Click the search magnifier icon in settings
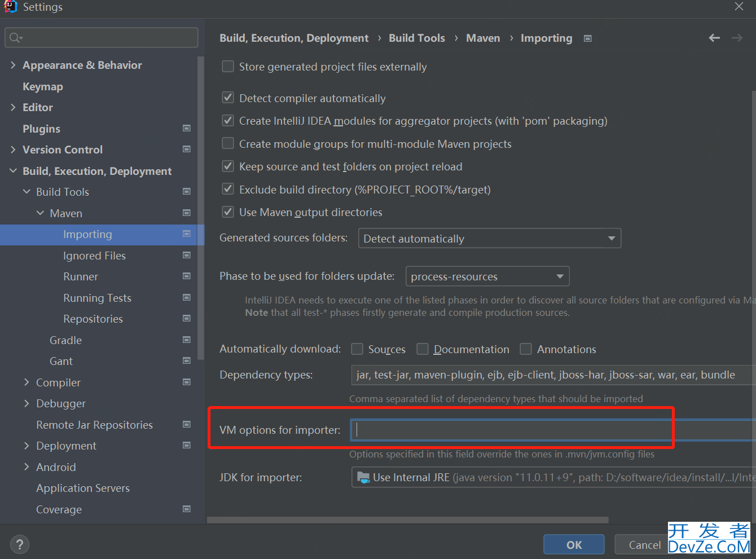The width and height of the screenshot is (756, 559). tap(16, 38)
